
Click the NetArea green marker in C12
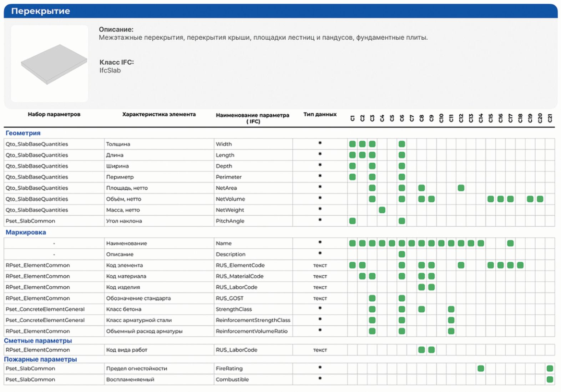click(x=461, y=188)
